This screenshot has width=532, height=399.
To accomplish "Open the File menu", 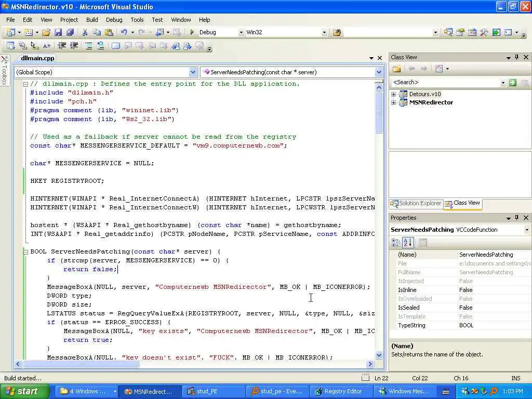I will [x=10, y=20].
